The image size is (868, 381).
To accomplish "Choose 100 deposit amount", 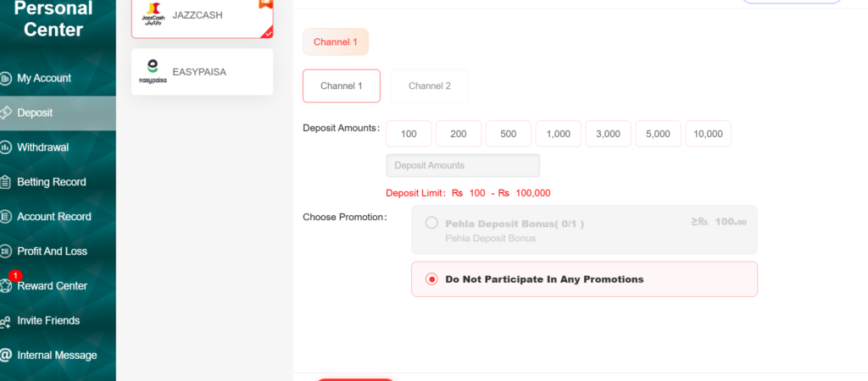I will pos(409,134).
